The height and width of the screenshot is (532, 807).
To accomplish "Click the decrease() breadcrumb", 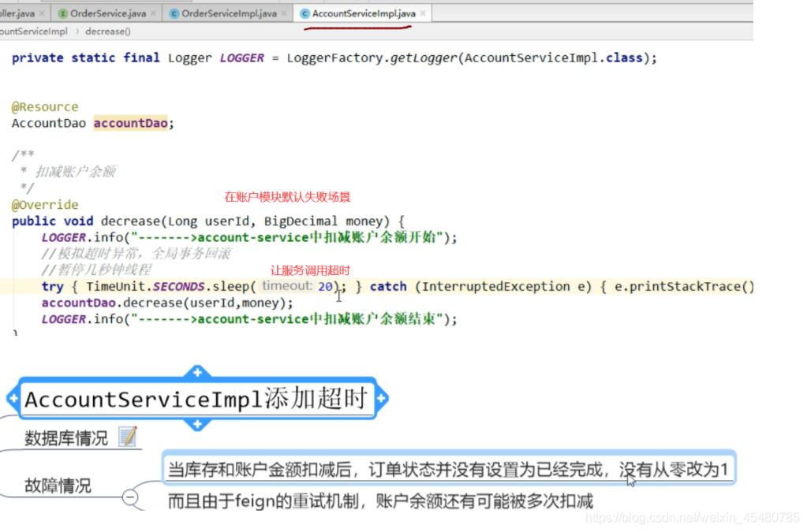I will [x=107, y=32].
